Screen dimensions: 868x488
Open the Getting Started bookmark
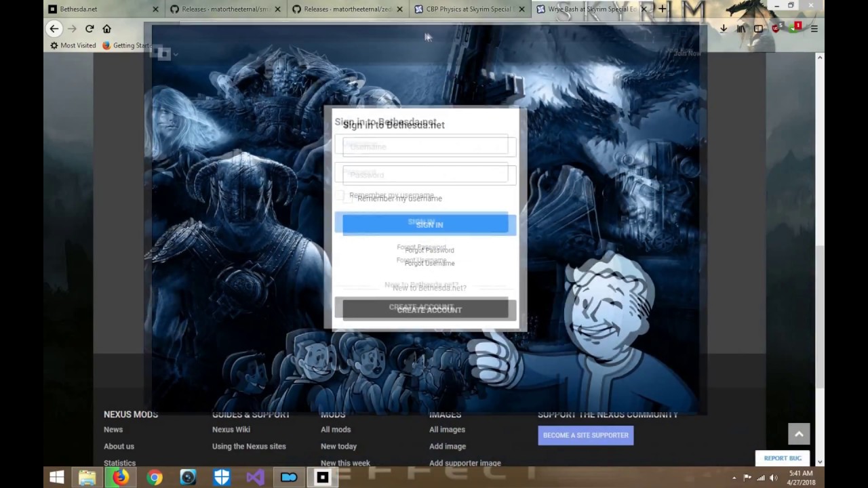point(126,45)
